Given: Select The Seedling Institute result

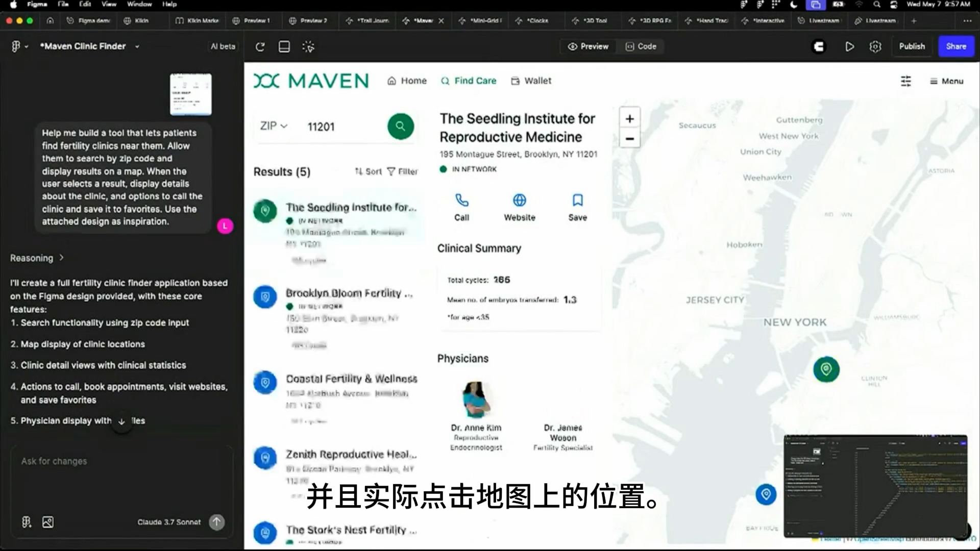Looking at the screenshot, I should tap(337, 230).
